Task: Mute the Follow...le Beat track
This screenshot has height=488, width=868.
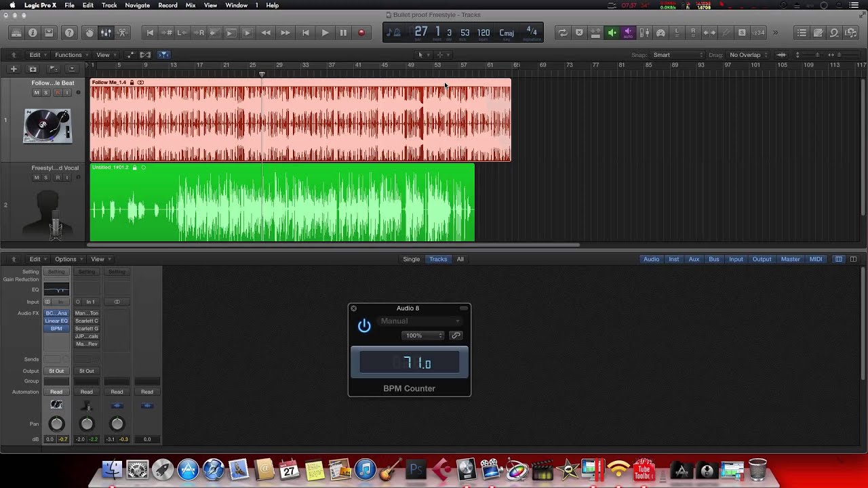Action: [37, 92]
